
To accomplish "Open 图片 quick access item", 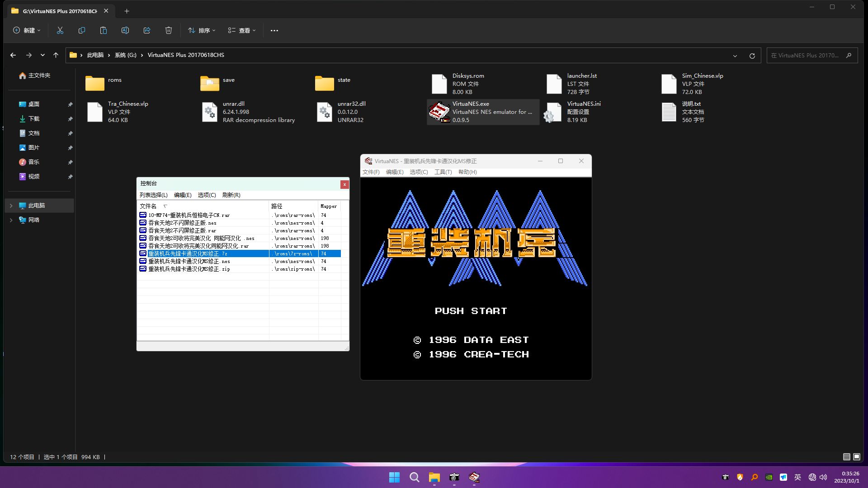I will coord(34,148).
